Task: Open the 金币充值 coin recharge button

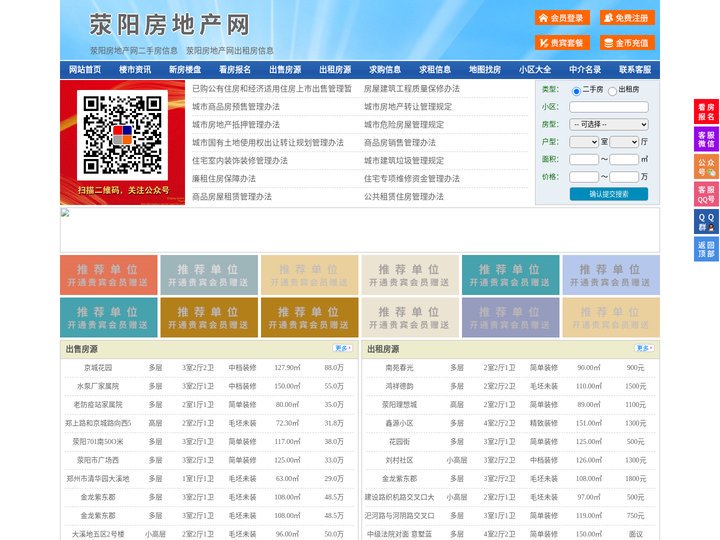Action: point(627,43)
